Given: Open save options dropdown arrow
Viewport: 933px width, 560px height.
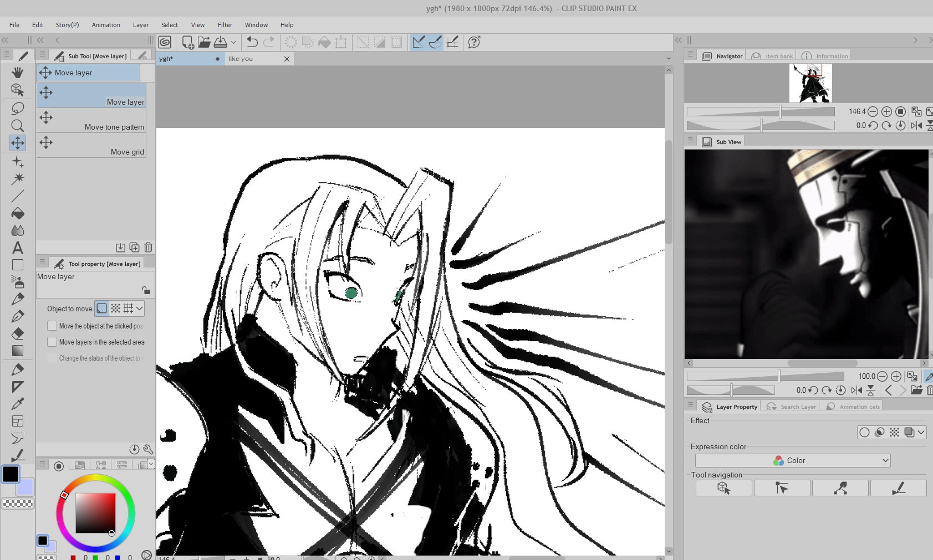Looking at the screenshot, I should (x=233, y=42).
